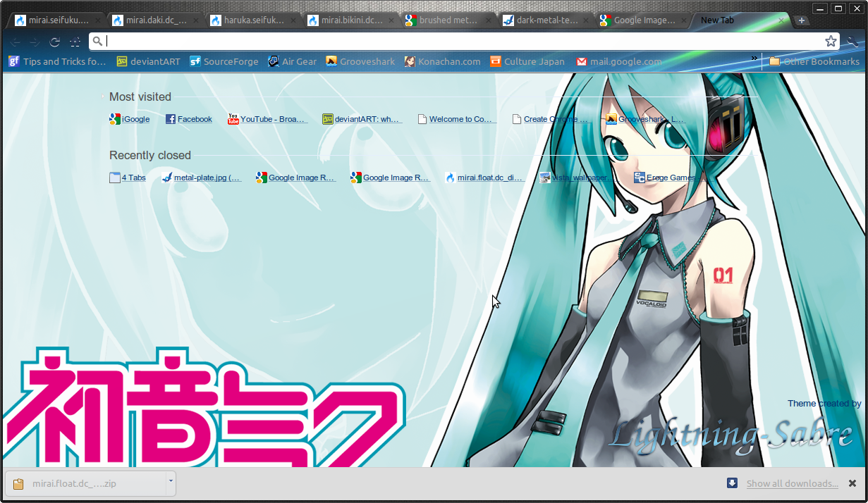Add a new tab with the plus button

[802, 20]
